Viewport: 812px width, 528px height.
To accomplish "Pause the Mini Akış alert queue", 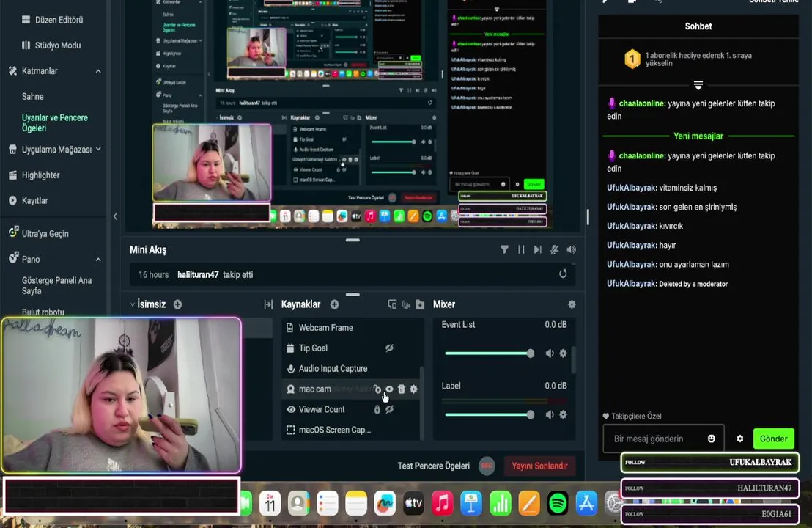I will (521, 249).
